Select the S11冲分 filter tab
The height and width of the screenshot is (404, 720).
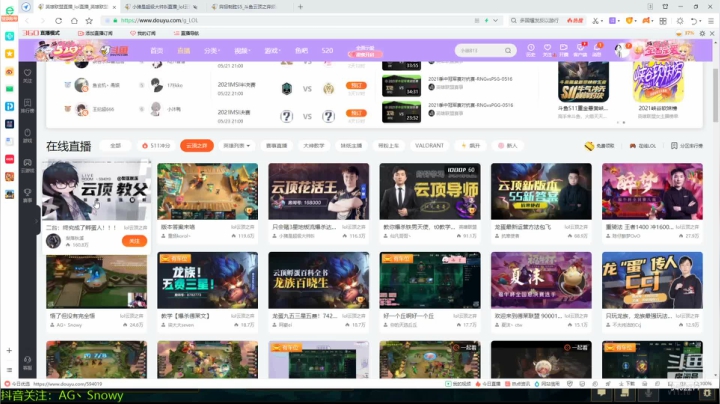coord(157,146)
